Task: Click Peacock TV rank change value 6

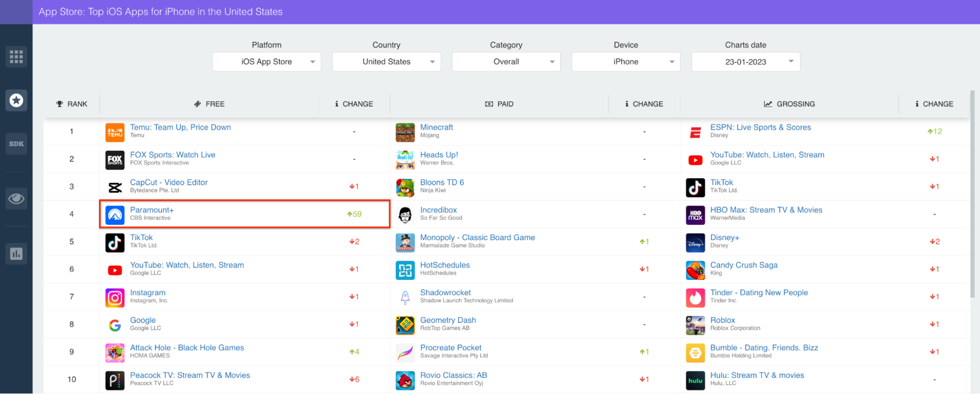Action: pyautogui.click(x=354, y=379)
